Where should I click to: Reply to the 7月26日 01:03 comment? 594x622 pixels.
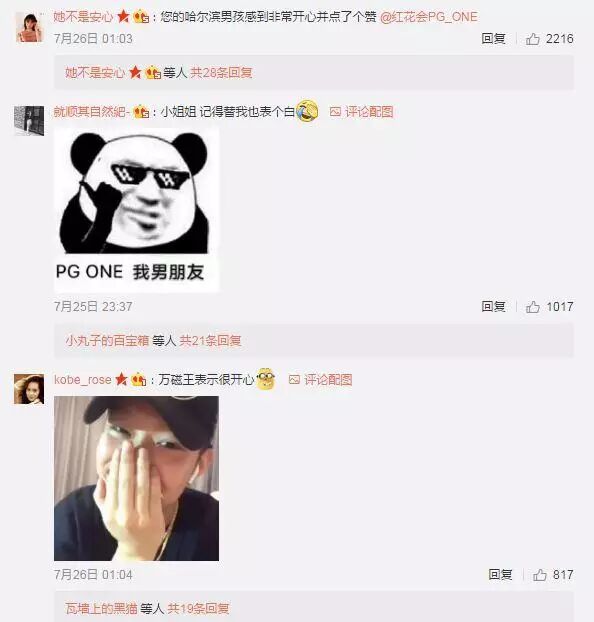coord(493,39)
